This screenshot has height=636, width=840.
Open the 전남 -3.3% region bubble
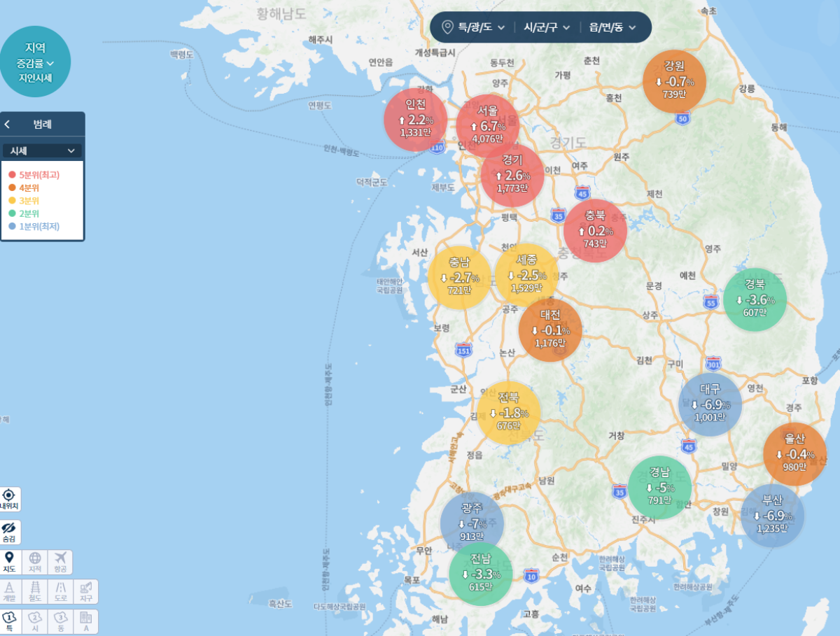coord(480,574)
